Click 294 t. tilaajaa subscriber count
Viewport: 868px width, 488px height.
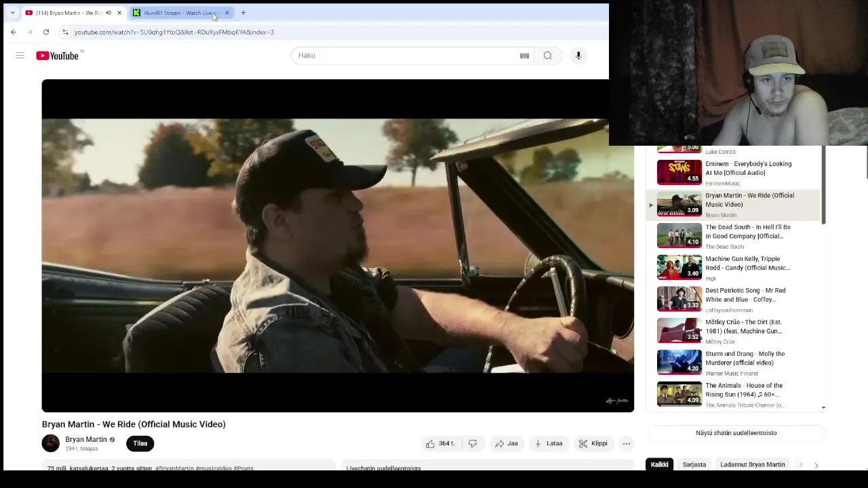pyautogui.click(x=81, y=449)
